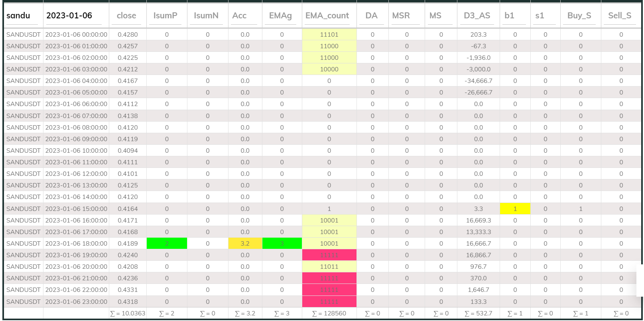This screenshot has height=321, width=644.
Task: Click the 2023-01-06 date filter field
Action: coord(75,16)
